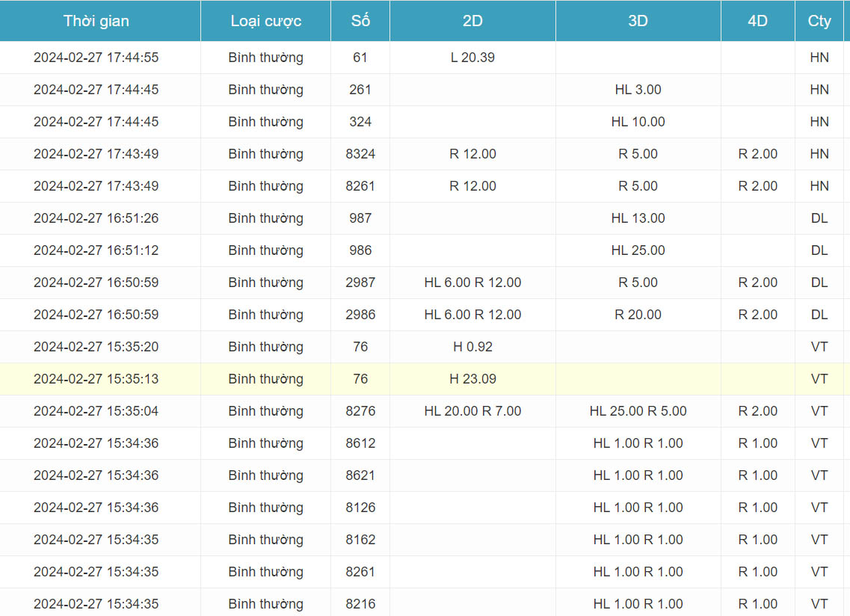This screenshot has height=616, width=850.
Task: Click the number 2986 cell
Action: [360, 315]
